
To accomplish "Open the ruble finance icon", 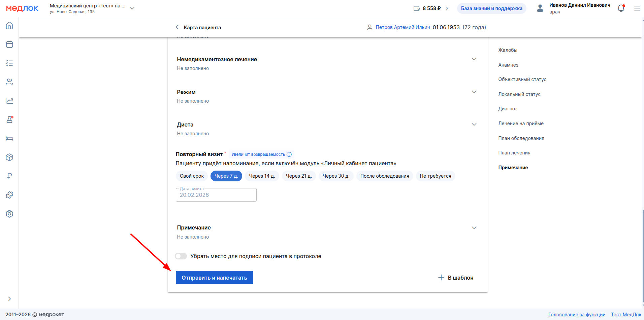I will click(9, 176).
